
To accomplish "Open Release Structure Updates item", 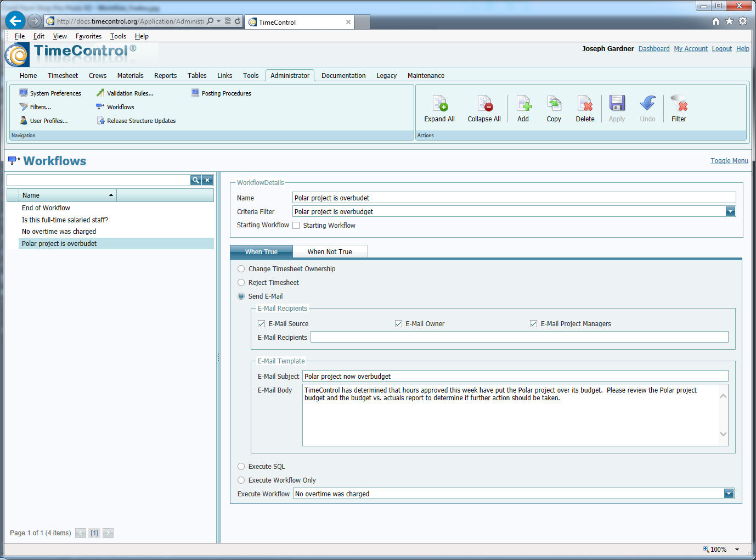I will pos(136,121).
